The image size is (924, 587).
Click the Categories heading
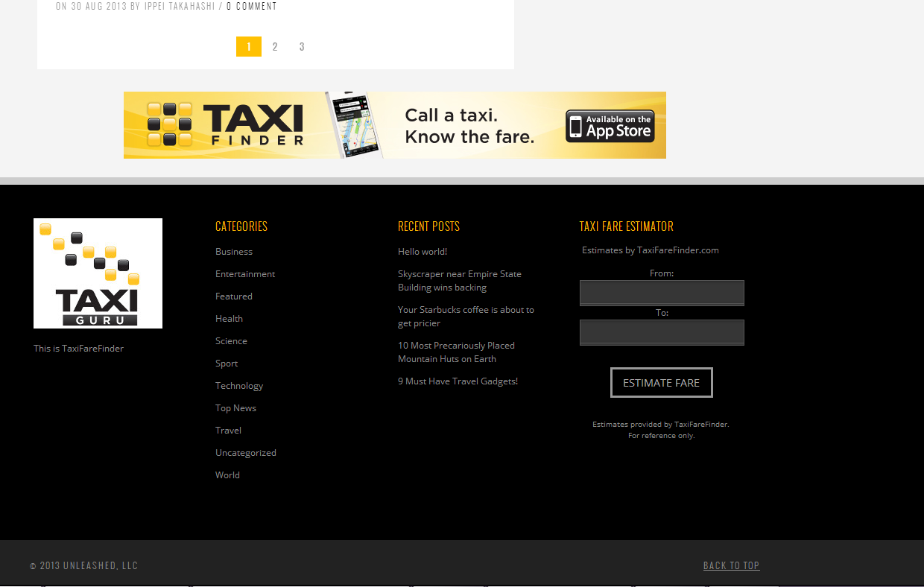241,226
